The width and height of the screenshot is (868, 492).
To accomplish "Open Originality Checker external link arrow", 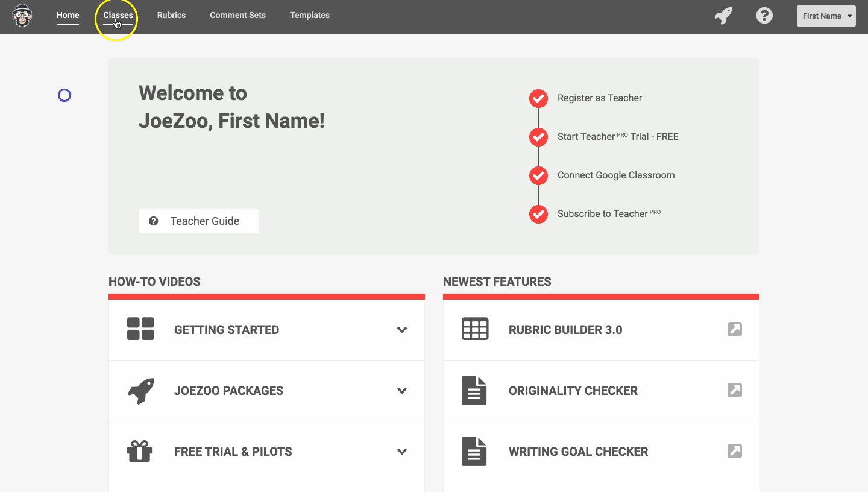I will tap(735, 390).
